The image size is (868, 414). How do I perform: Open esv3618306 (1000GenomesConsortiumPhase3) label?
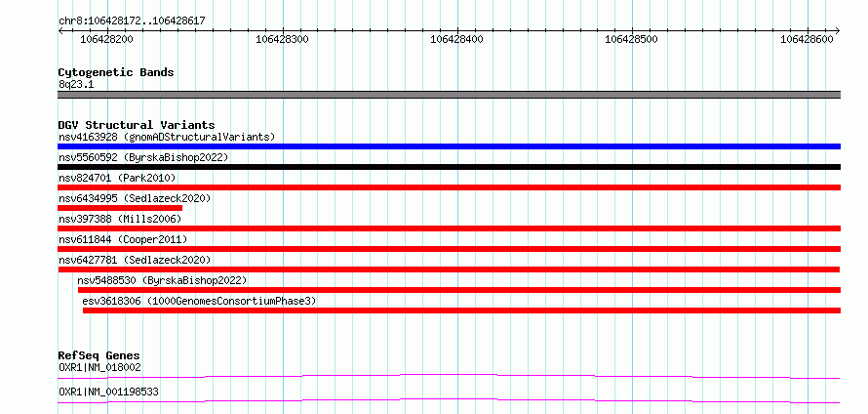(199, 301)
